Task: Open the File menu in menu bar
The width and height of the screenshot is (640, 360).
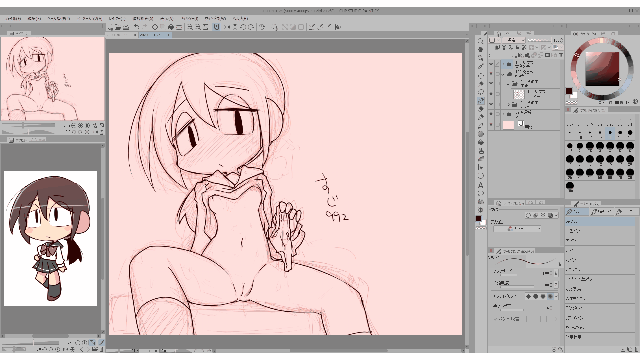Action: [x=14, y=19]
